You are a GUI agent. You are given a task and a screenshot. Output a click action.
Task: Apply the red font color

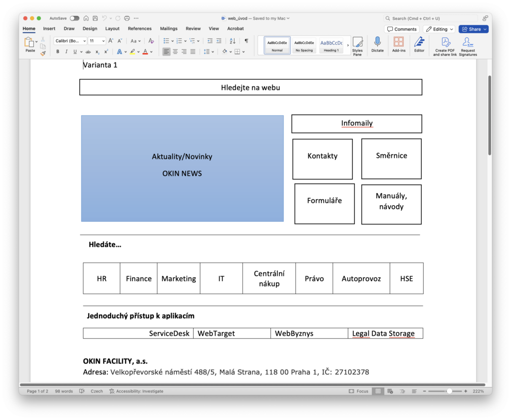point(145,52)
